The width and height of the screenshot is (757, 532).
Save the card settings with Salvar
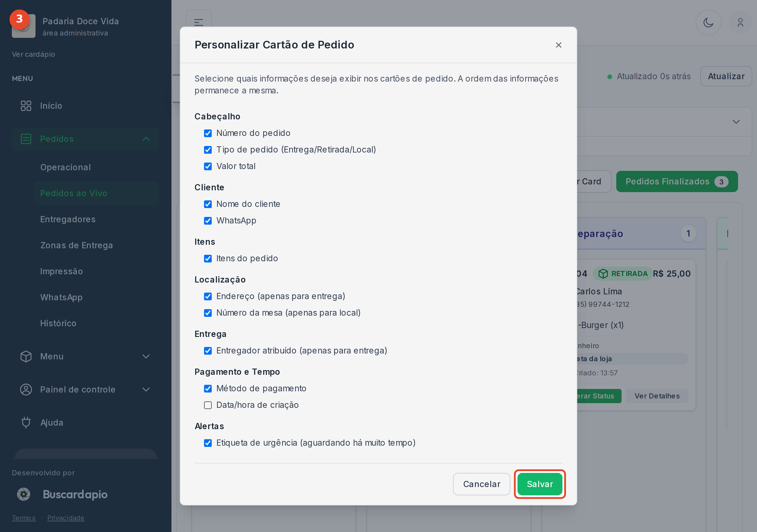pos(540,484)
